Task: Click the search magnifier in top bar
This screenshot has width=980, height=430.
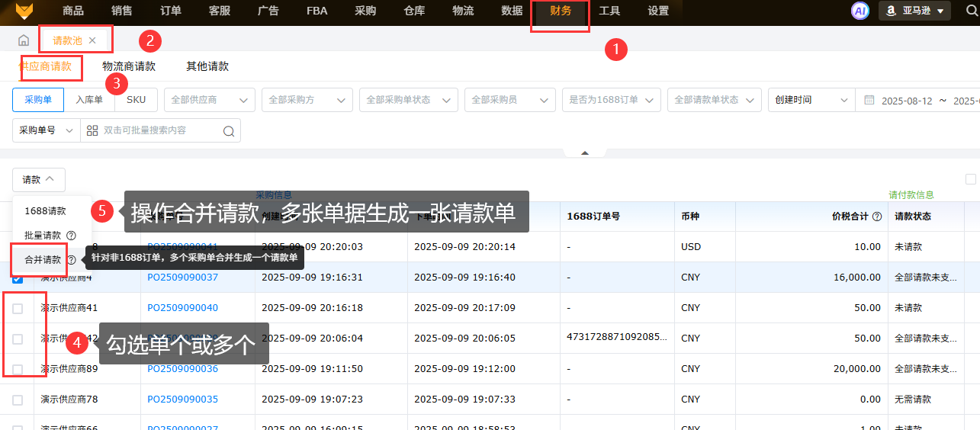Action: [970, 11]
